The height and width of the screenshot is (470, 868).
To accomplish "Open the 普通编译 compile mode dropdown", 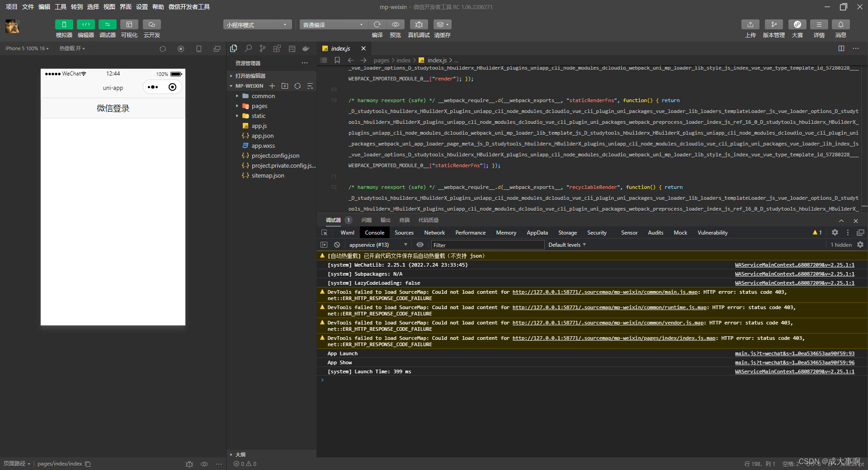I will [334, 25].
